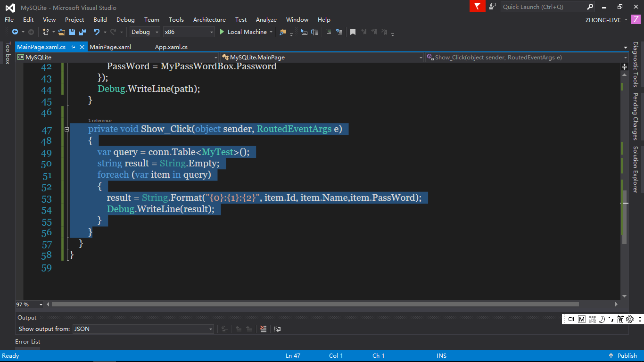This screenshot has width=644, height=362.
Task: Open the New Project dropdown arrow
Action: 53,32
